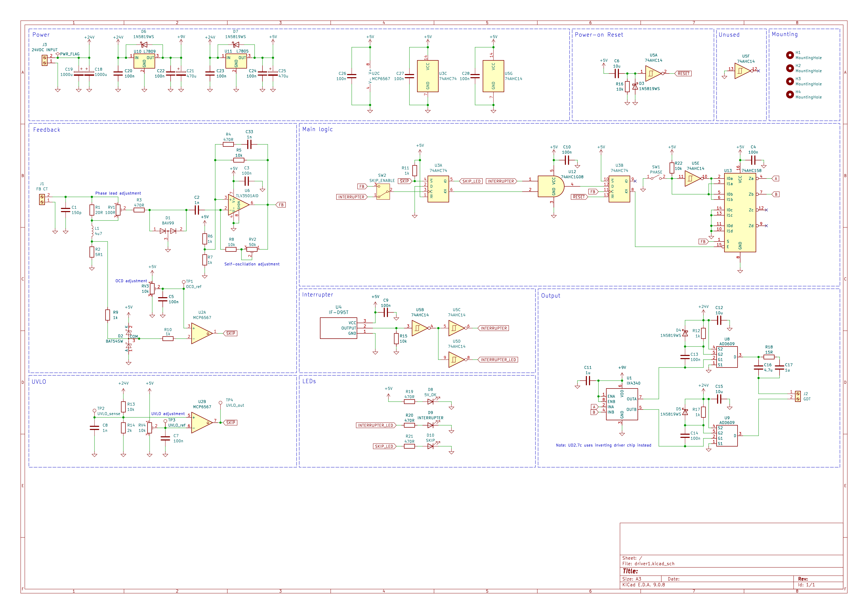Select the L1 4u7 inductor symbol
The height and width of the screenshot is (614, 868).
(92, 231)
